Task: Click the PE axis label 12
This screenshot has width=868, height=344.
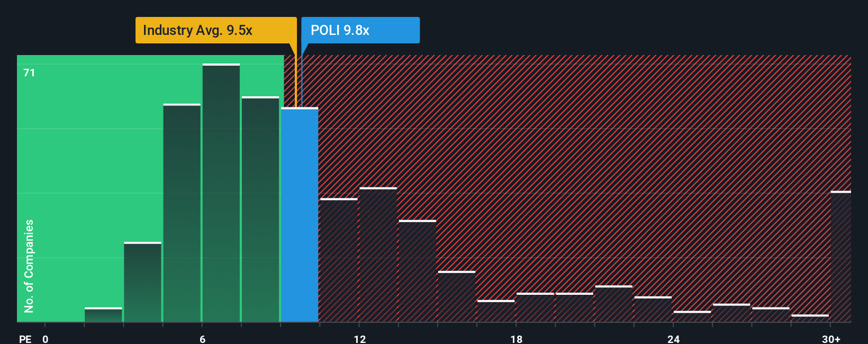Action: click(x=360, y=339)
